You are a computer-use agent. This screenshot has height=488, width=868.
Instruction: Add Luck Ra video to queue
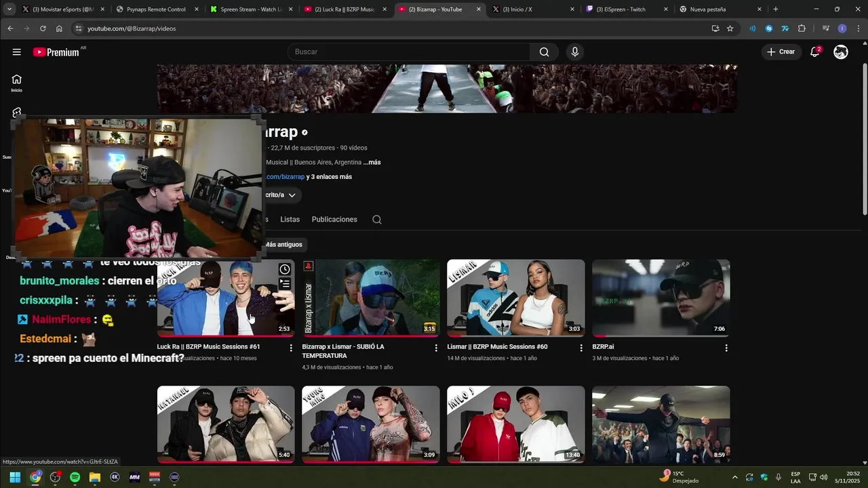point(285,284)
